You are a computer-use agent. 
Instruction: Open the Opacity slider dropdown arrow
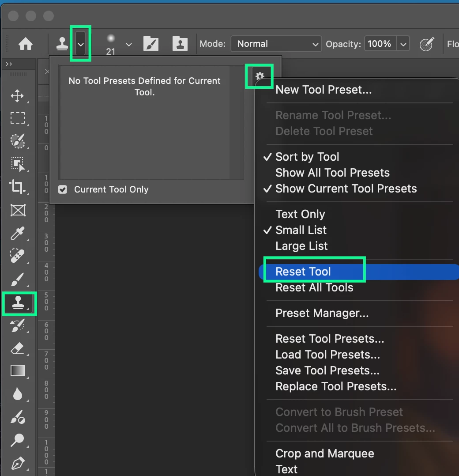pos(403,44)
